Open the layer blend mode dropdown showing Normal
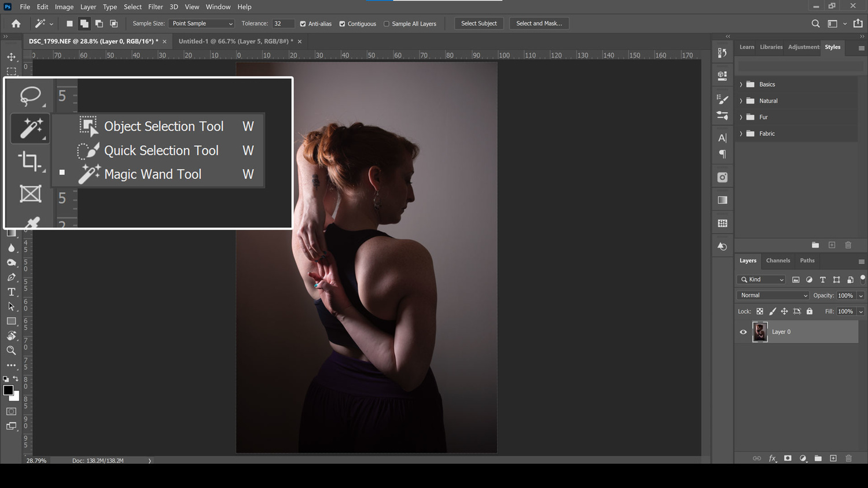868x488 pixels. tap(772, 295)
